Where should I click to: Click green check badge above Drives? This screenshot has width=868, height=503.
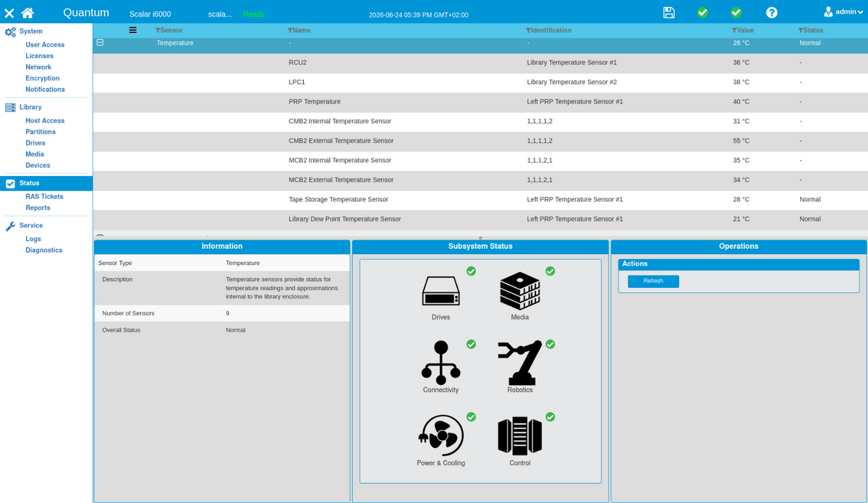471,271
